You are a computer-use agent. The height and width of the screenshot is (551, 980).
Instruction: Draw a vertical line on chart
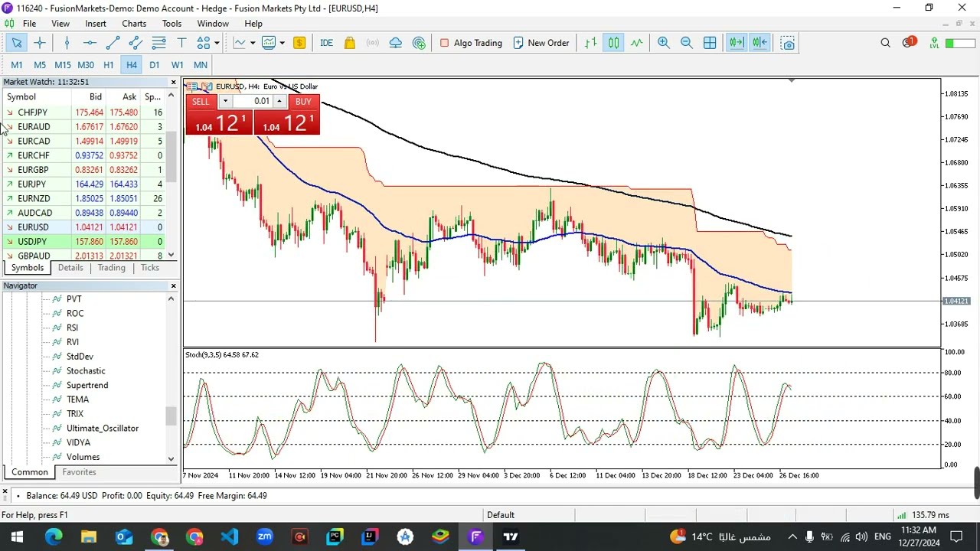tap(67, 43)
